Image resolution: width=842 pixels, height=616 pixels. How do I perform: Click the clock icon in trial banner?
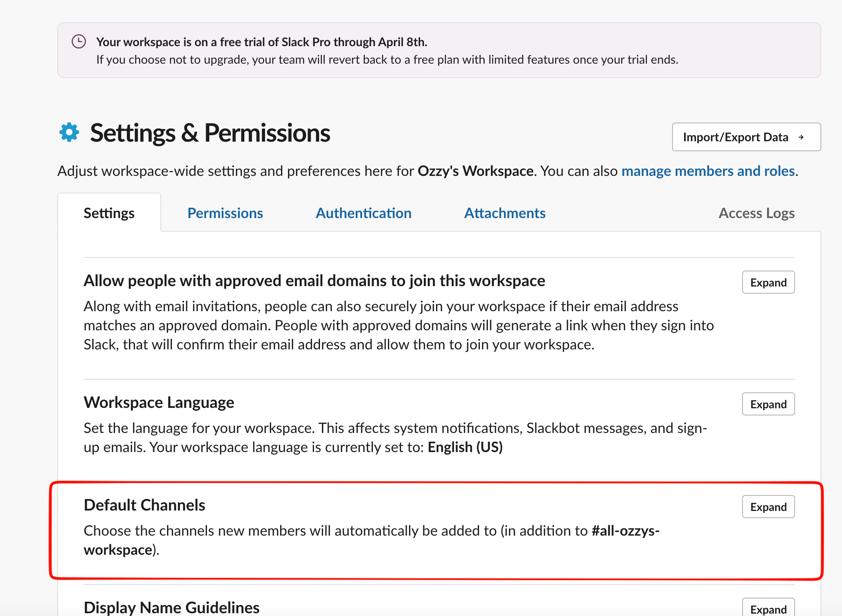tap(79, 41)
